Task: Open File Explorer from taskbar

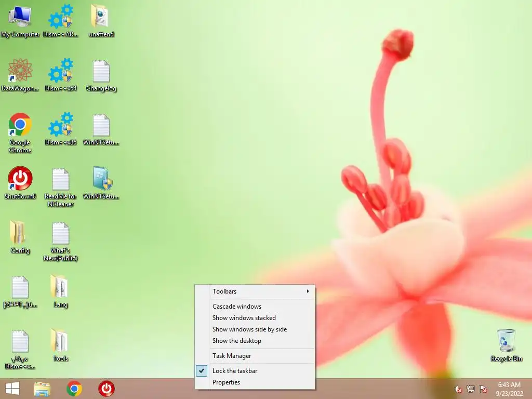Action: click(42, 389)
